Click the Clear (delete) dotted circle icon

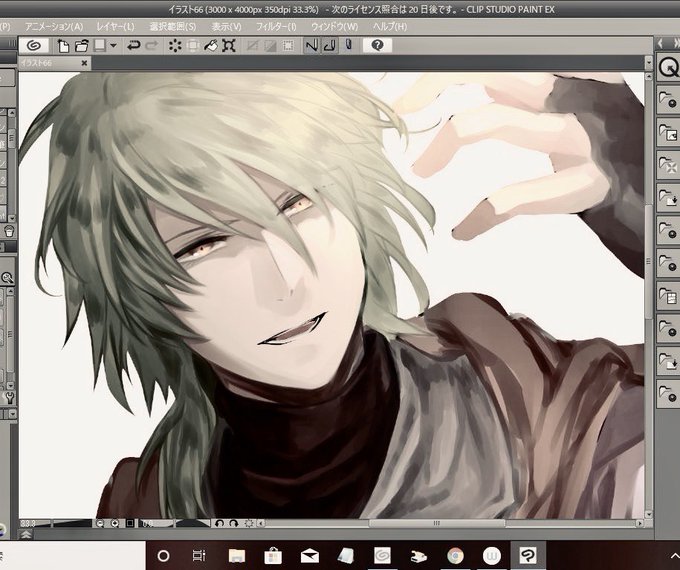(x=175, y=46)
